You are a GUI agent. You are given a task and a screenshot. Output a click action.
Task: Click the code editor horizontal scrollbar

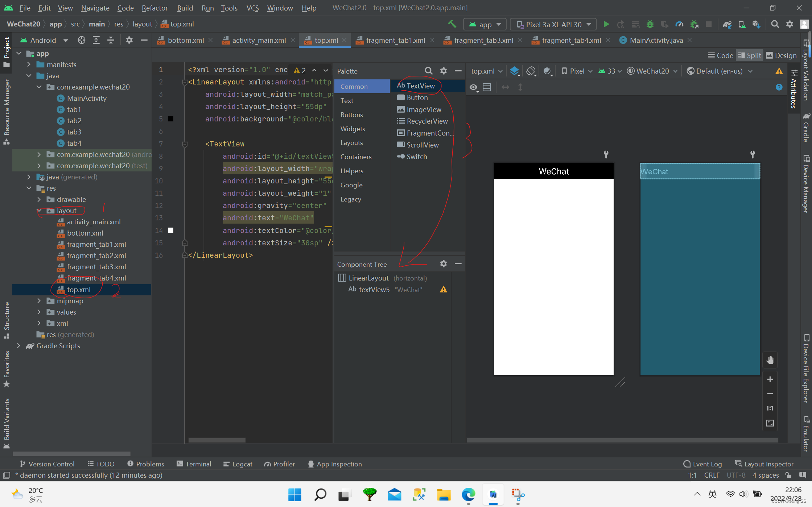[x=217, y=440]
